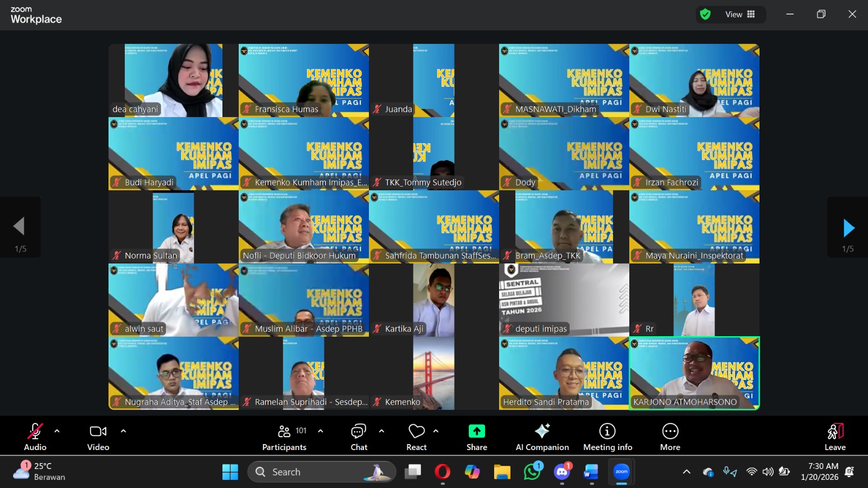
Task: Open the Participants panel
Action: click(x=284, y=437)
